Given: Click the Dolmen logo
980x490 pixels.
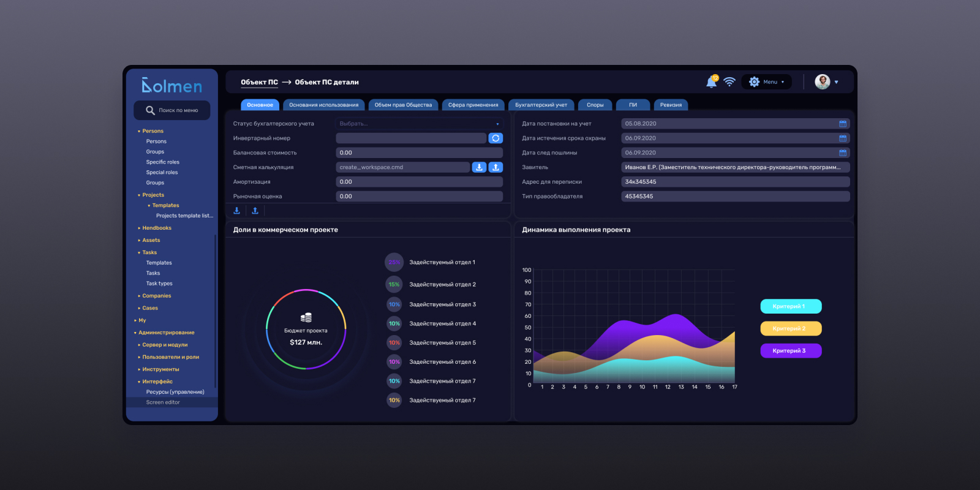Looking at the screenshot, I should point(171,86).
